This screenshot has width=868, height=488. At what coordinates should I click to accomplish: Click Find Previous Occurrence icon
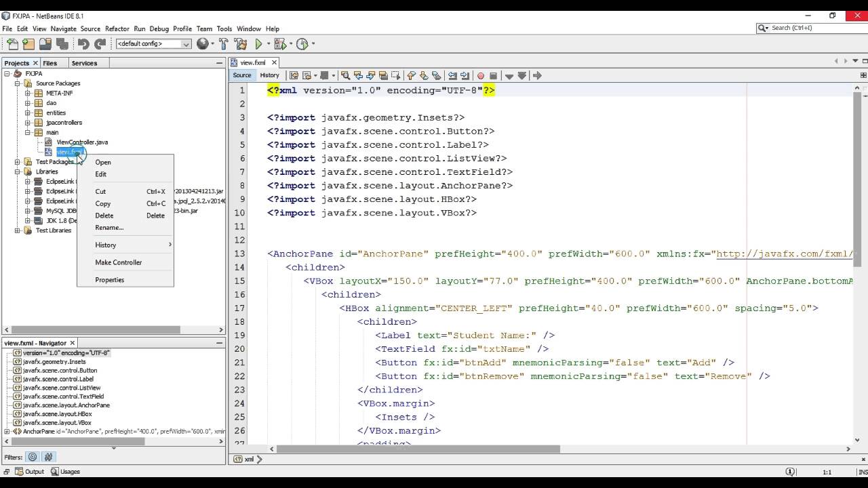click(x=359, y=75)
